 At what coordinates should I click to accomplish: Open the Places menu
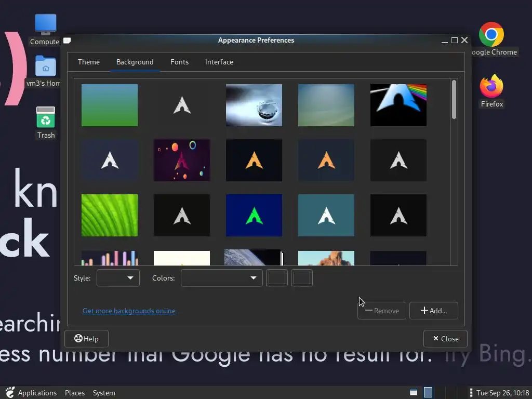75,393
